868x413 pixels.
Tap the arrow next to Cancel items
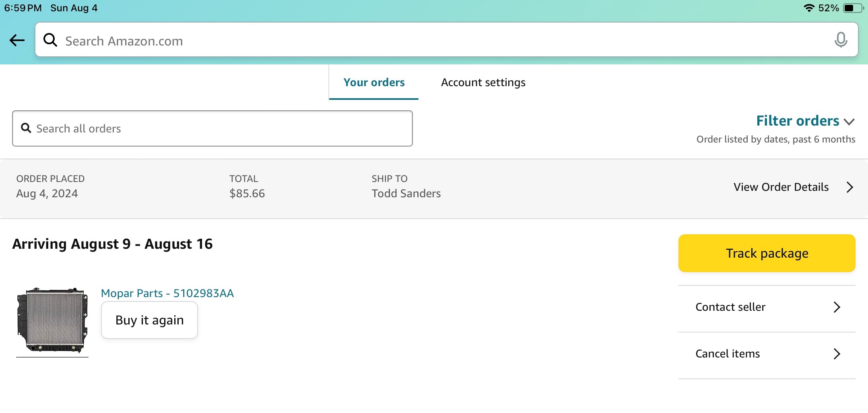[837, 354]
